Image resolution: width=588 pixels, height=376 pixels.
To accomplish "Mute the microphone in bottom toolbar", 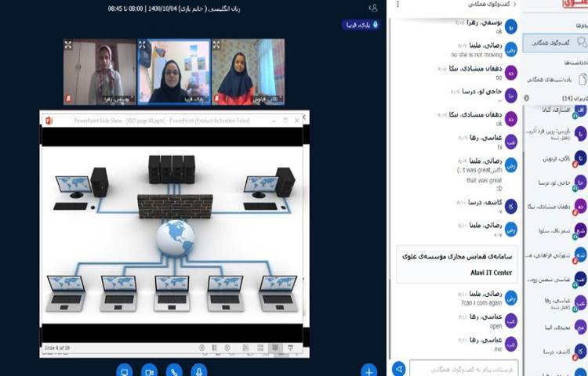I will click(x=200, y=371).
